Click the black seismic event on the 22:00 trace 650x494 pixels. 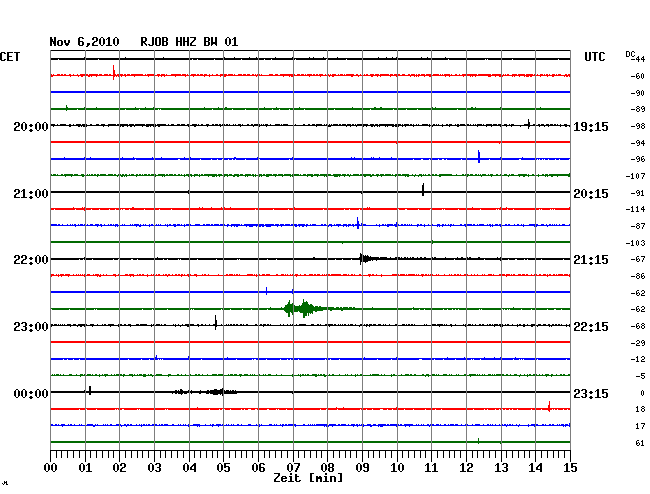tap(369, 259)
